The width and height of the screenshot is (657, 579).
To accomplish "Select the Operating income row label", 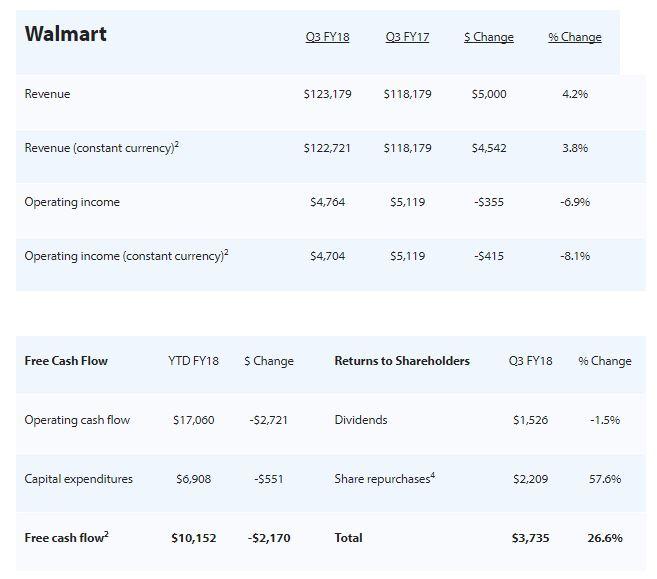I will pos(72,202).
